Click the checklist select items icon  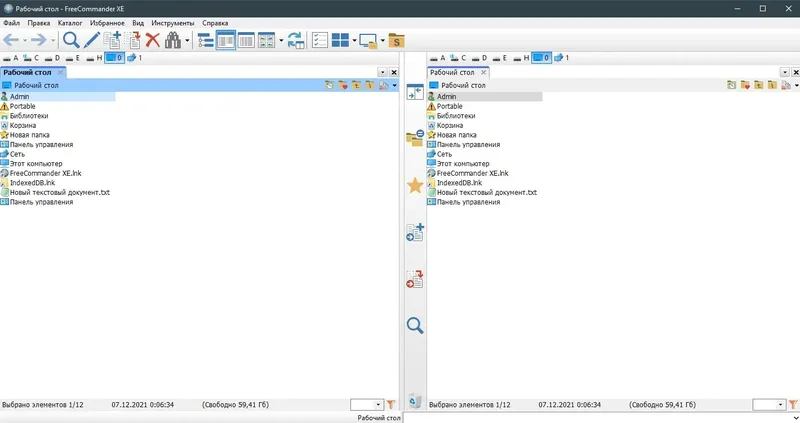(320, 40)
